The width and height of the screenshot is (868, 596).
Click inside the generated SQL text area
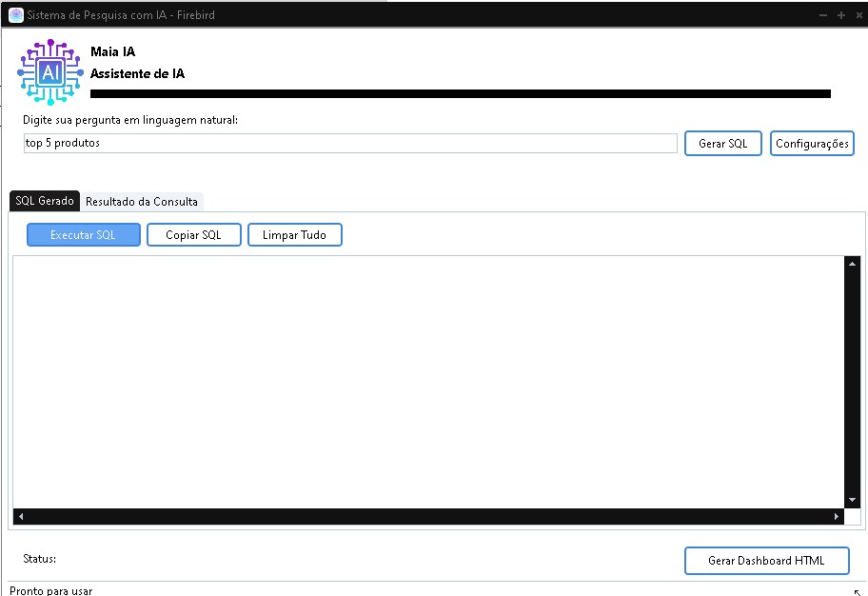(428, 382)
